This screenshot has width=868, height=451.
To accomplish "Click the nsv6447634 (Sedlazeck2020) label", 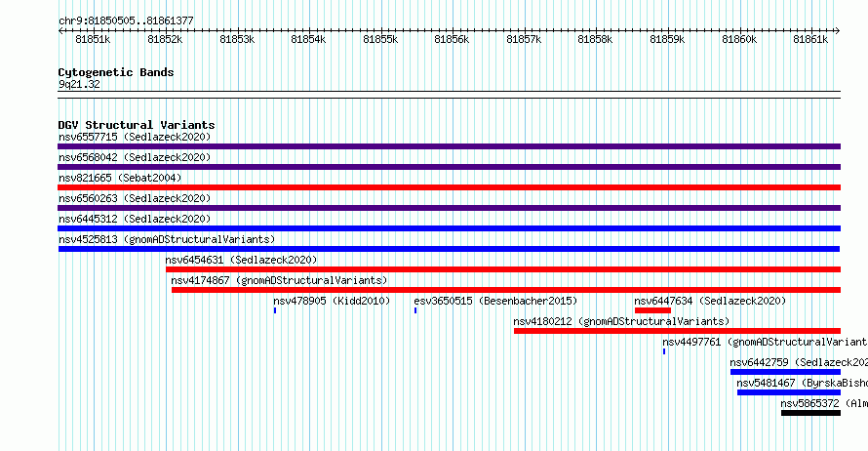I will tap(710, 301).
